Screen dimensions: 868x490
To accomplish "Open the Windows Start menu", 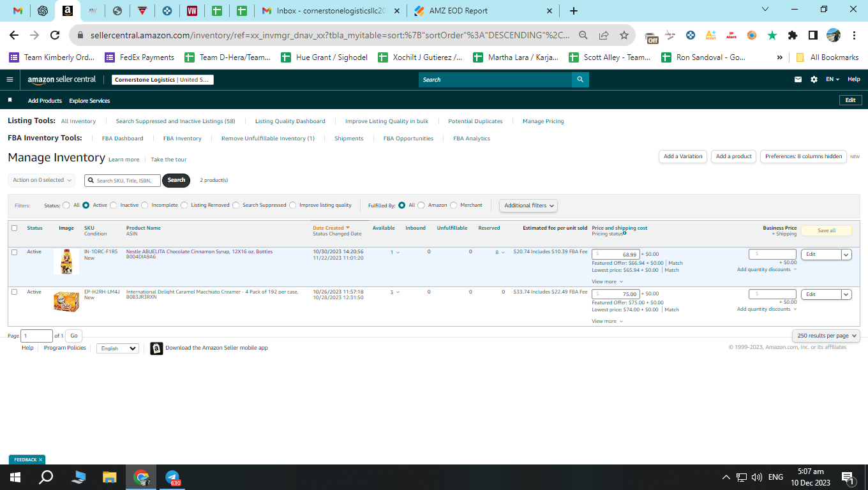I will 15,477.
